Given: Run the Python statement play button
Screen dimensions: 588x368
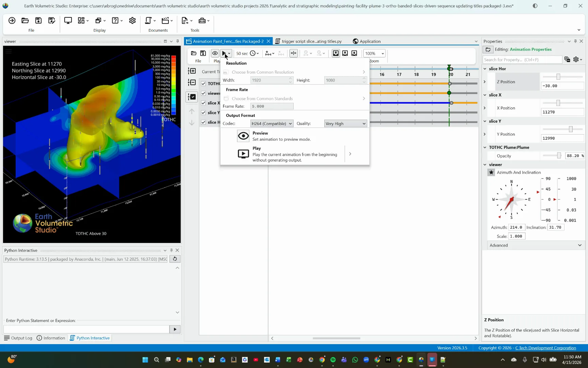Looking at the screenshot, I should (175, 329).
